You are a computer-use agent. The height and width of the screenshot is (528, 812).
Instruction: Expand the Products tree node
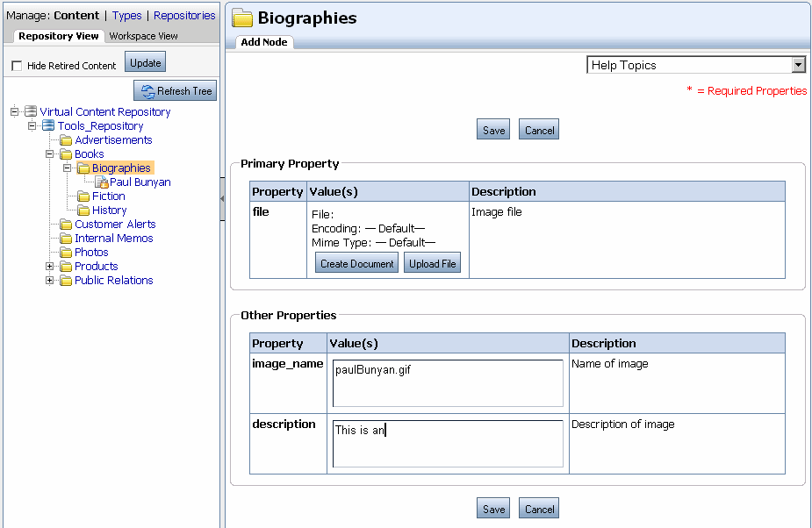(x=50, y=266)
